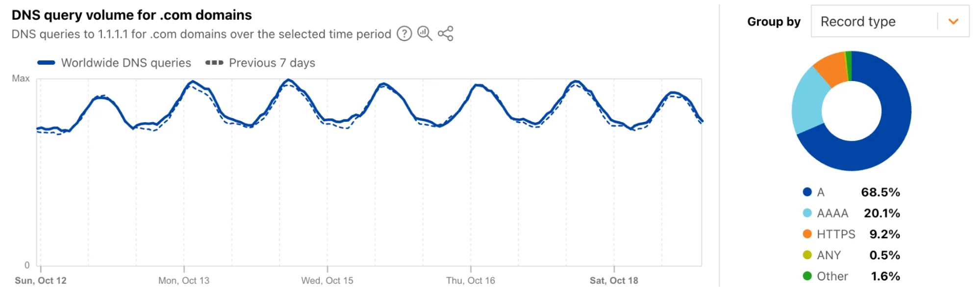The height and width of the screenshot is (301, 980).
Task: Click the green Other legend dot
Action: pyautogui.click(x=807, y=276)
